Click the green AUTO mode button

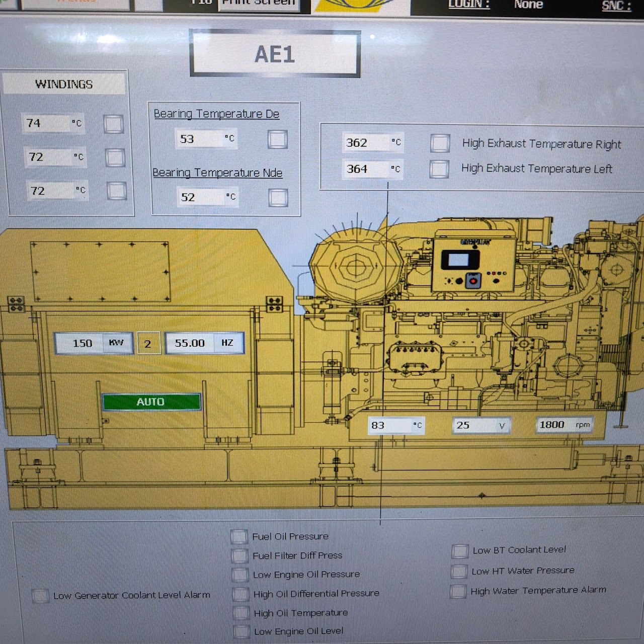pyautogui.click(x=151, y=401)
